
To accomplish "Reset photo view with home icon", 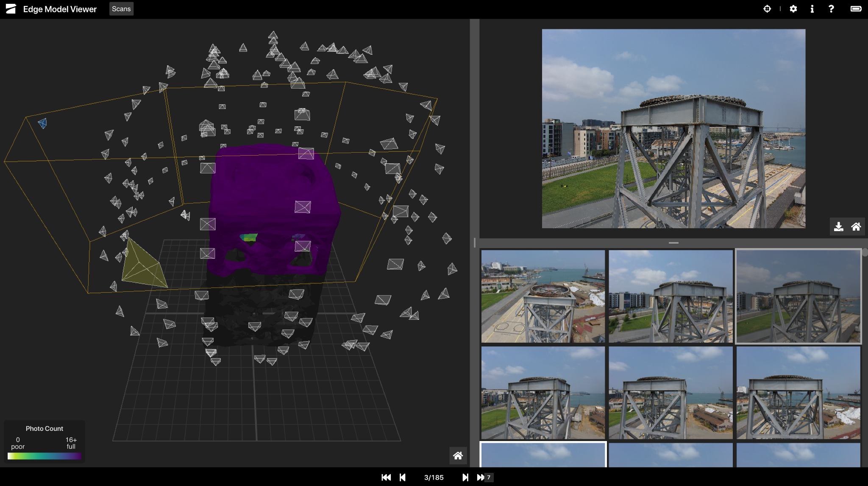I will click(856, 226).
